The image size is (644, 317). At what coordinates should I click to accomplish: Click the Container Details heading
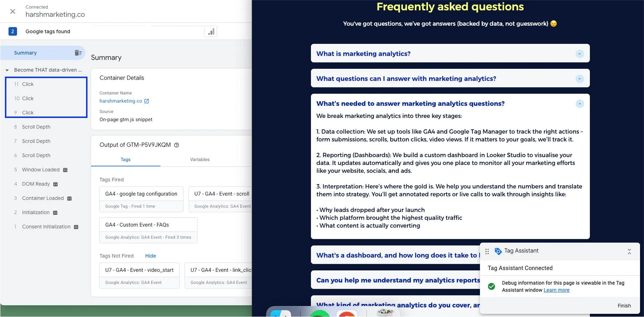coord(122,78)
